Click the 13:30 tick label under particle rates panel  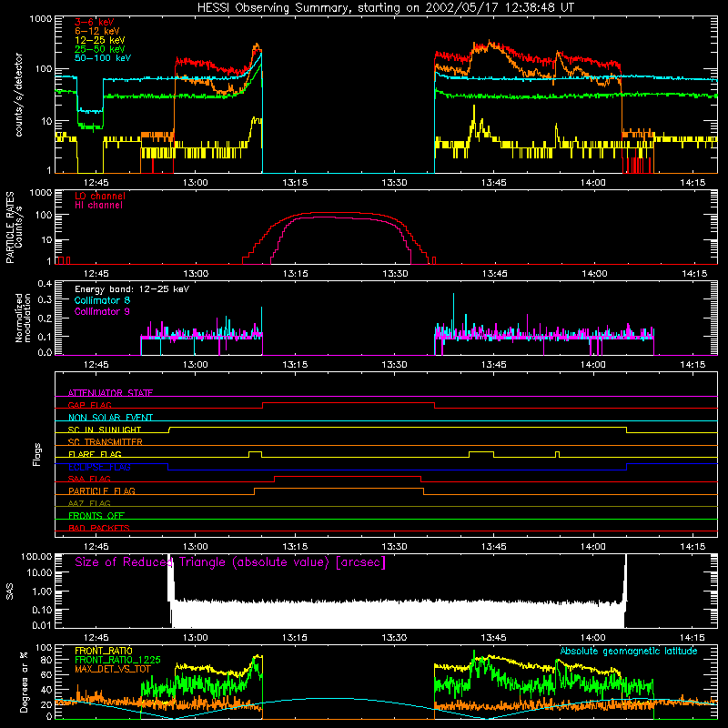click(x=395, y=274)
